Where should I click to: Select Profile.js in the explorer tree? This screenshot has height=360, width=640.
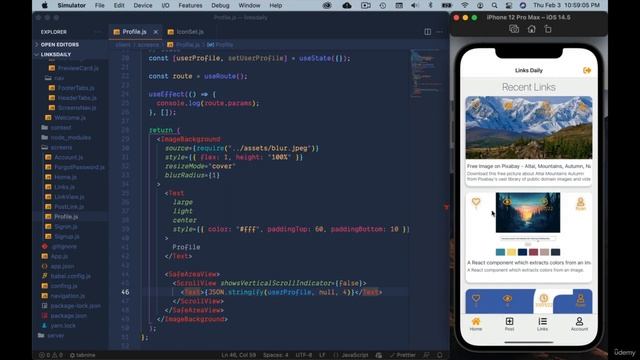point(66,216)
